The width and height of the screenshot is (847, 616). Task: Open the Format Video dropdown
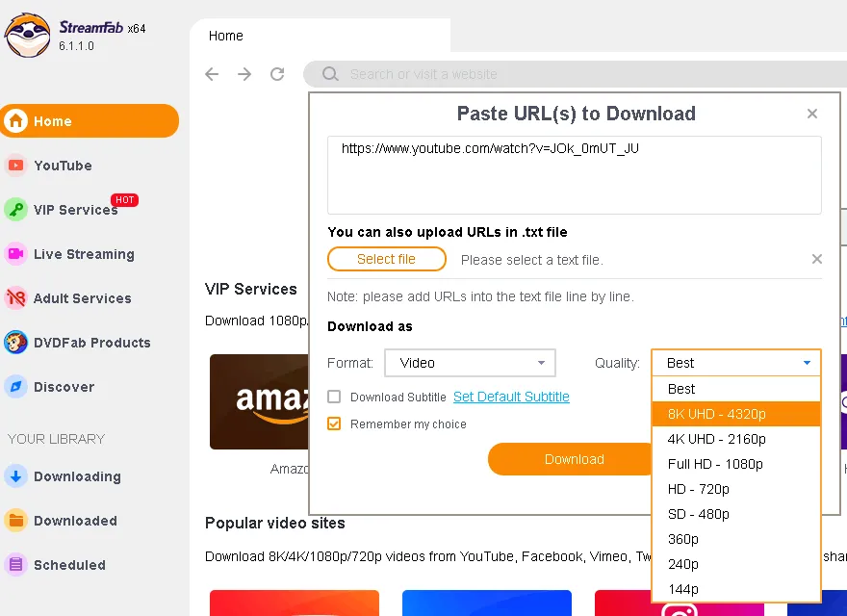click(470, 363)
